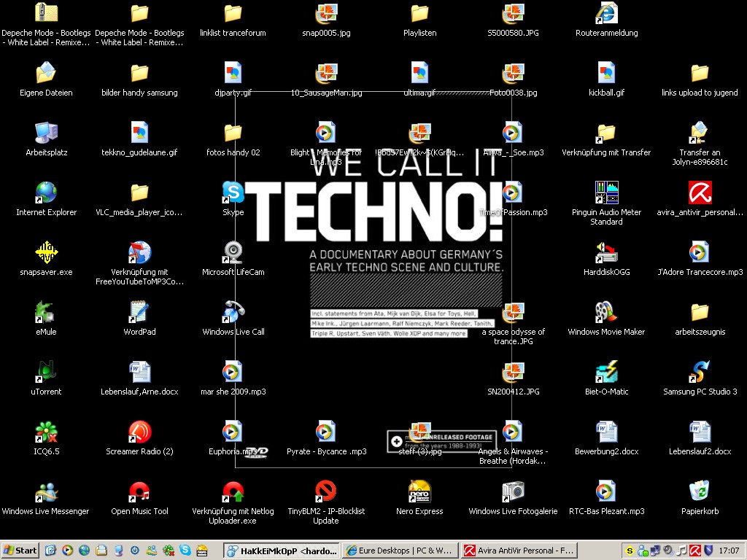747x560 pixels.
Task: Click the Pinguin Audio Meter Standard icon
Action: [x=606, y=192]
